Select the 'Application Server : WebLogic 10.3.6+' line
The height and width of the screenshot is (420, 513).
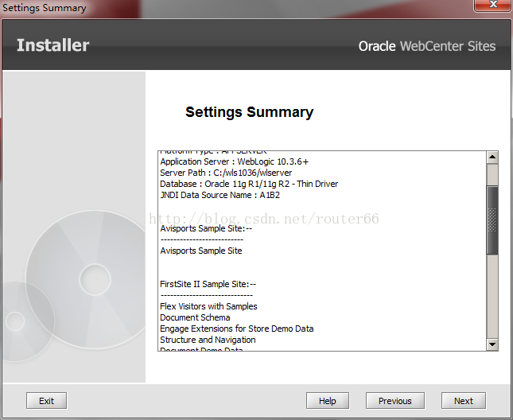pos(235,161)
